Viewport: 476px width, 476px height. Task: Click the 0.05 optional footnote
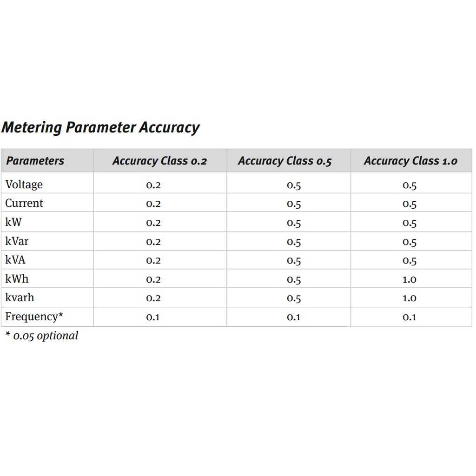(42, 336)
